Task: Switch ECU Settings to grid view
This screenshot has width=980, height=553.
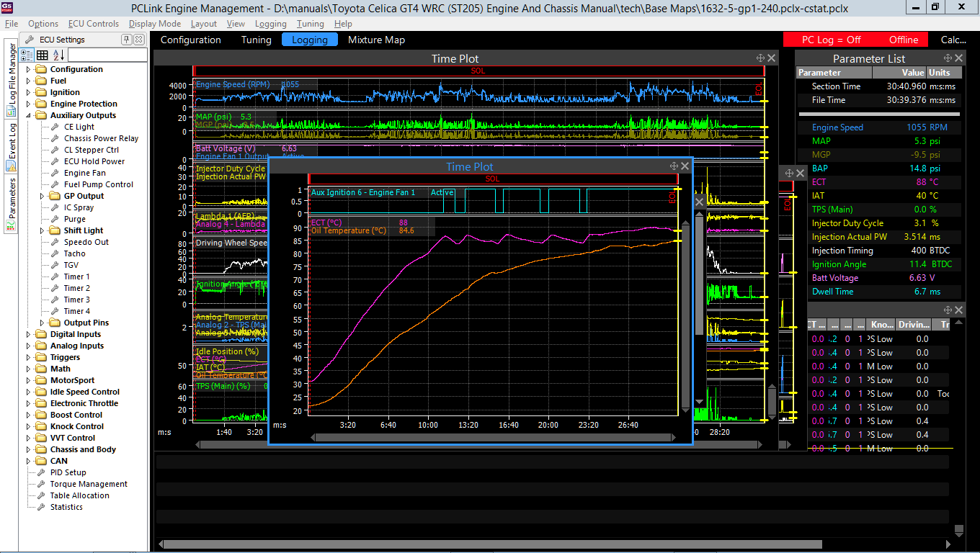Action: [x=43, y=55]
